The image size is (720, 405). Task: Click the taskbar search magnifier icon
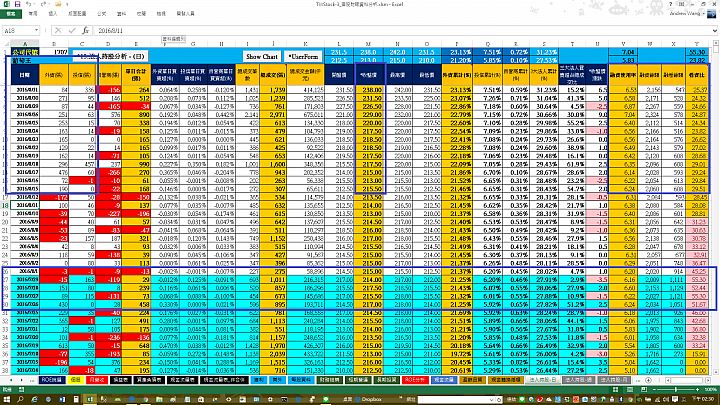tap(20, 399)
